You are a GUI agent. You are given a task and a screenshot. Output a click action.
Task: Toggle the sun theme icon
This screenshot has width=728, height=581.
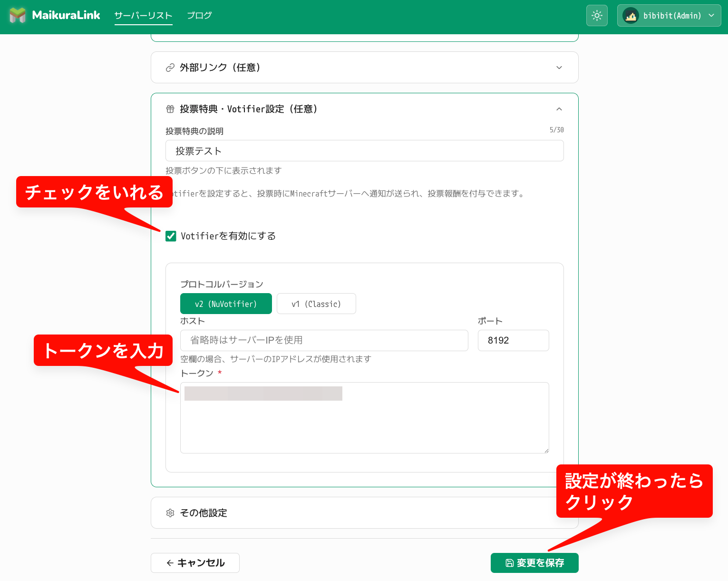tap(597, 16)
